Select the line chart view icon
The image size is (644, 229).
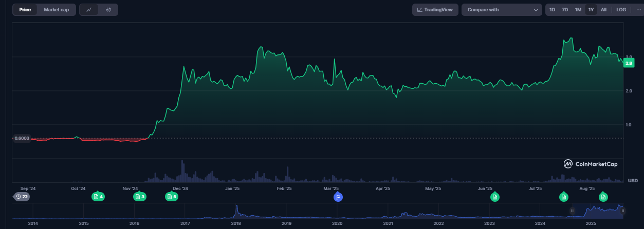[x=89, y=10]
